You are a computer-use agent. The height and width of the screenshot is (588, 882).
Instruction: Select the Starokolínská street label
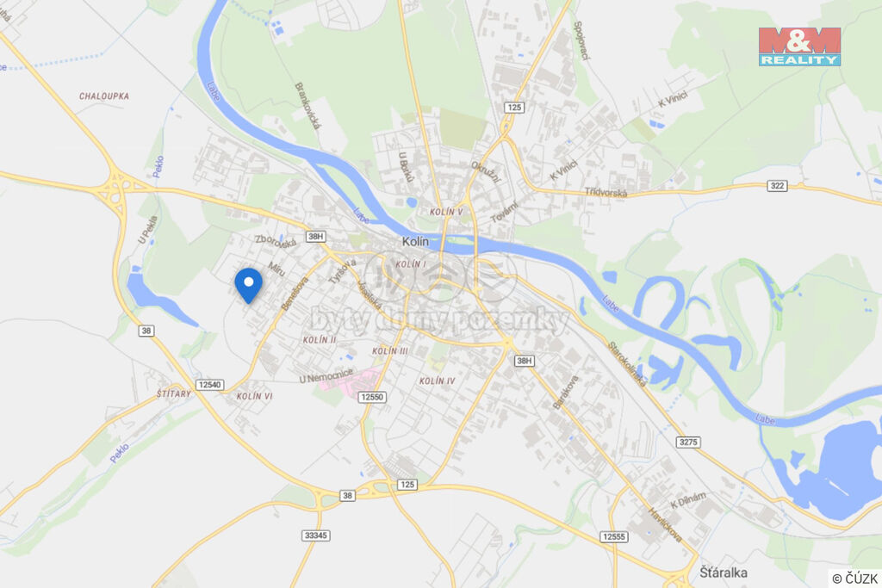(627, 363)
